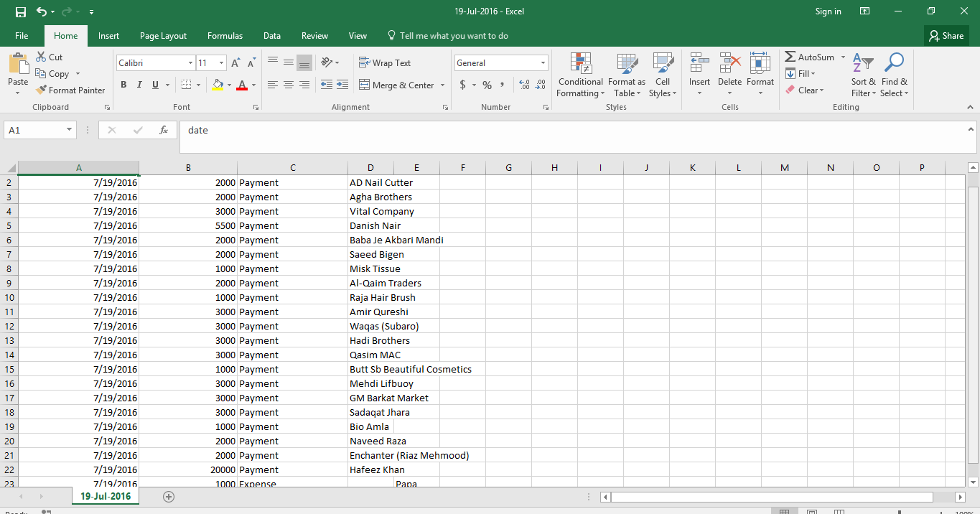Screen dimensions: 980x514
Task: Align text to the left
Action: (x=273, y=85)
